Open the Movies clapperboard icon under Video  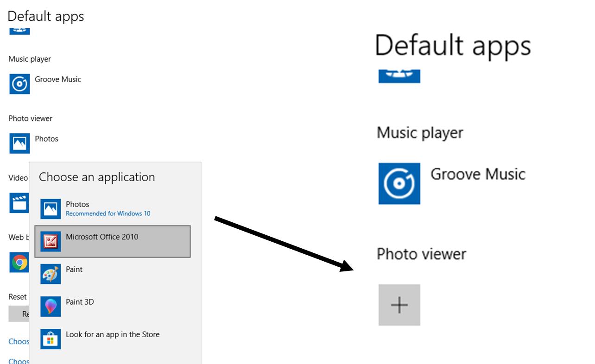click(x=19, y=202)
